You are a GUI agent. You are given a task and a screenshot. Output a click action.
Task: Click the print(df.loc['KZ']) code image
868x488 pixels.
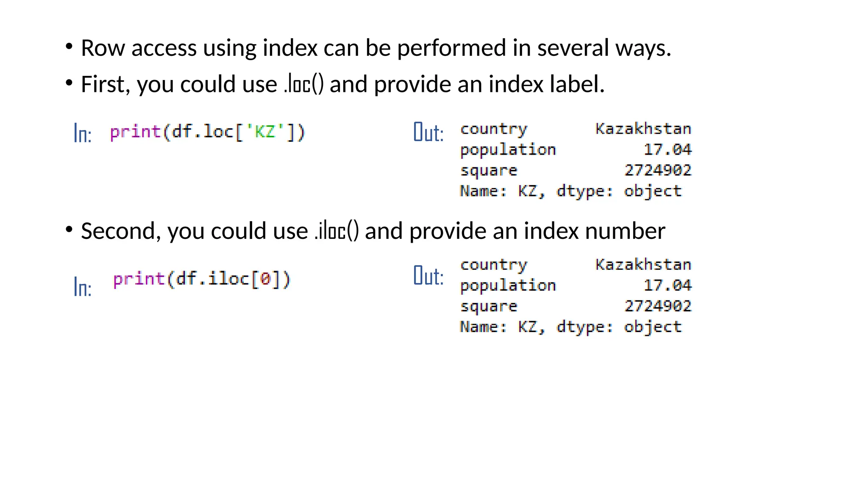click(x=207, y=132)
